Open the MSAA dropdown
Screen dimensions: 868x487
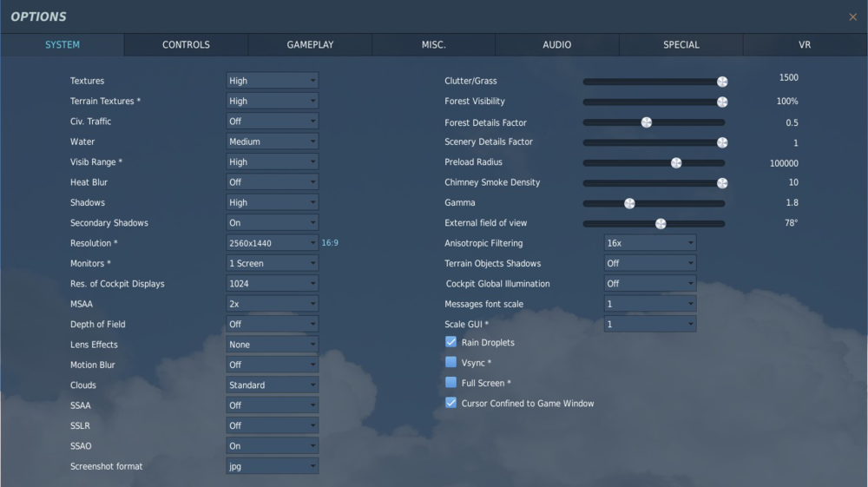tap(272, 304)
